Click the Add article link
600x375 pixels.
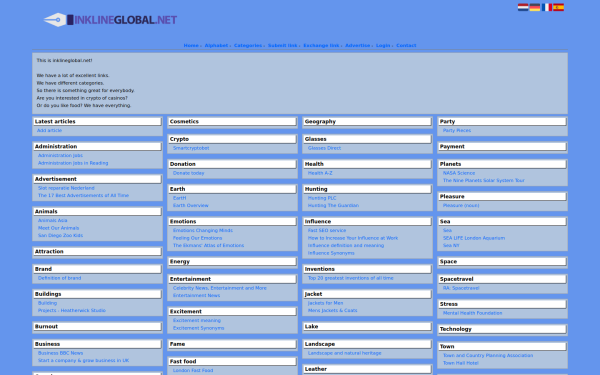pos(49,130)
